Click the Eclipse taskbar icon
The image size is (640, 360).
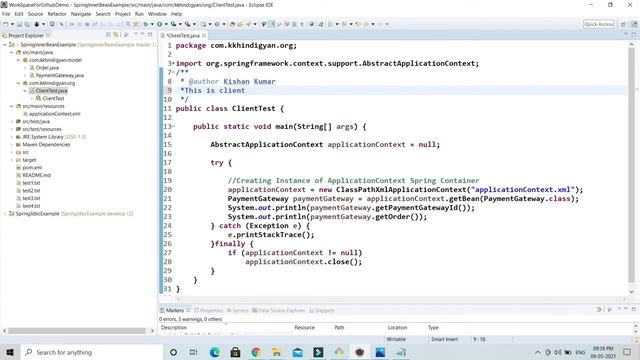point(360,352)
